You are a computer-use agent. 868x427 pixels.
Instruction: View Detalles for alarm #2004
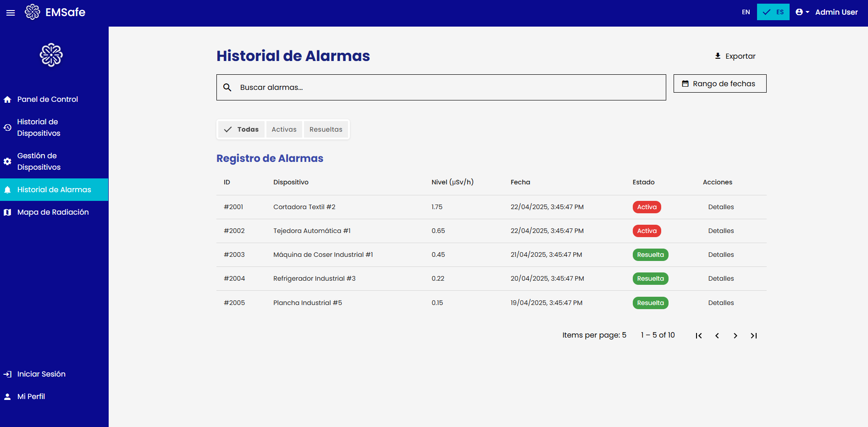point(721,279)
